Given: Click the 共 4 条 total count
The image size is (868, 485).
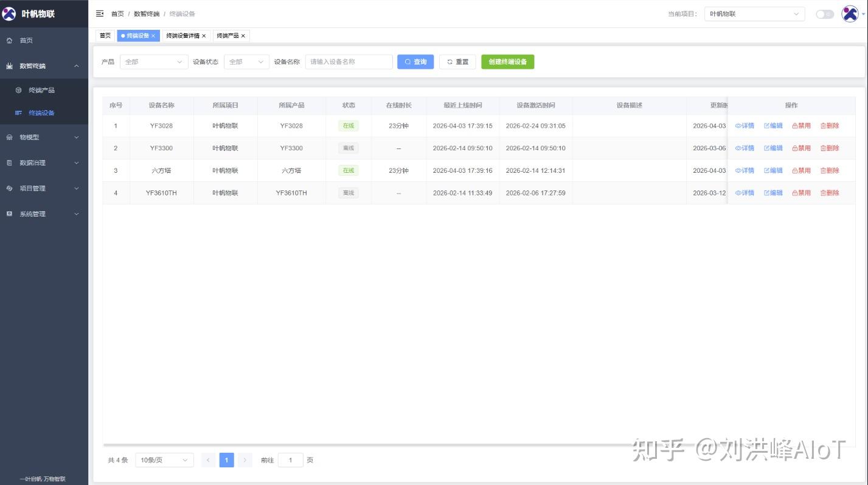Looking at the screenshot, I should point(118,461).
